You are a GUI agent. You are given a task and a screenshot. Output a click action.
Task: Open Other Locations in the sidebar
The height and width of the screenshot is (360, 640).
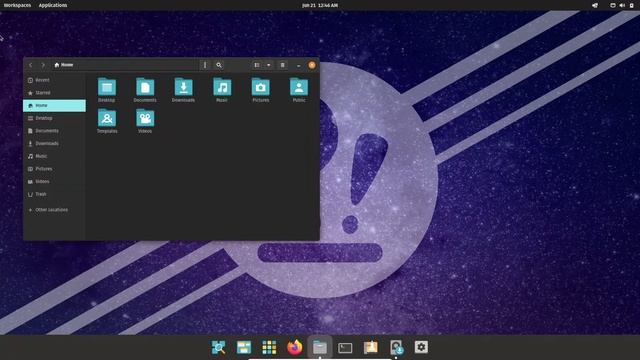[55, 209]
